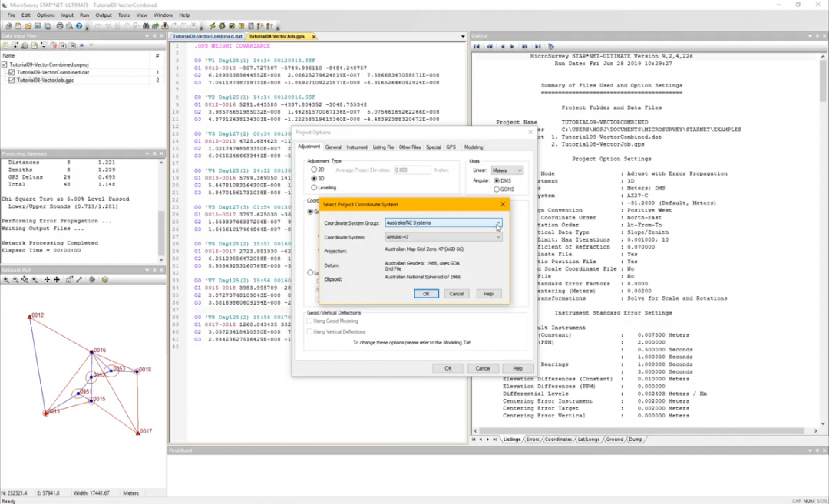Click Zoom In icon in Network Plot

(x=7, y=280)
